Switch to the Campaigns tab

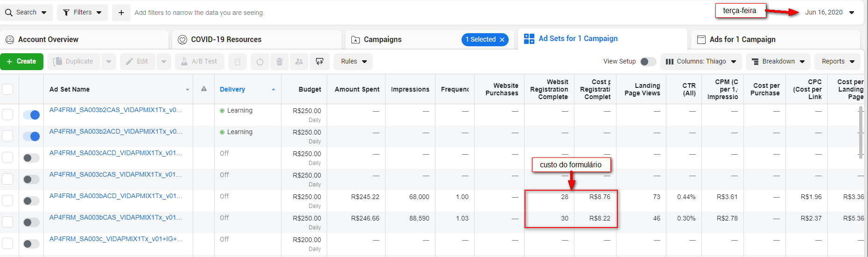click(x=429, y=40)
